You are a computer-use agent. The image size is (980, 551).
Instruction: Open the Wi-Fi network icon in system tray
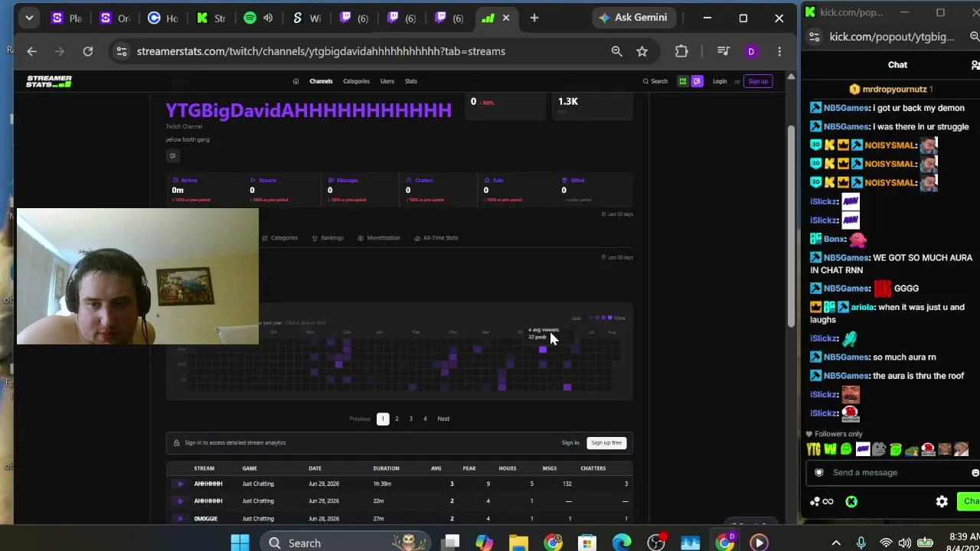point(886,543)
